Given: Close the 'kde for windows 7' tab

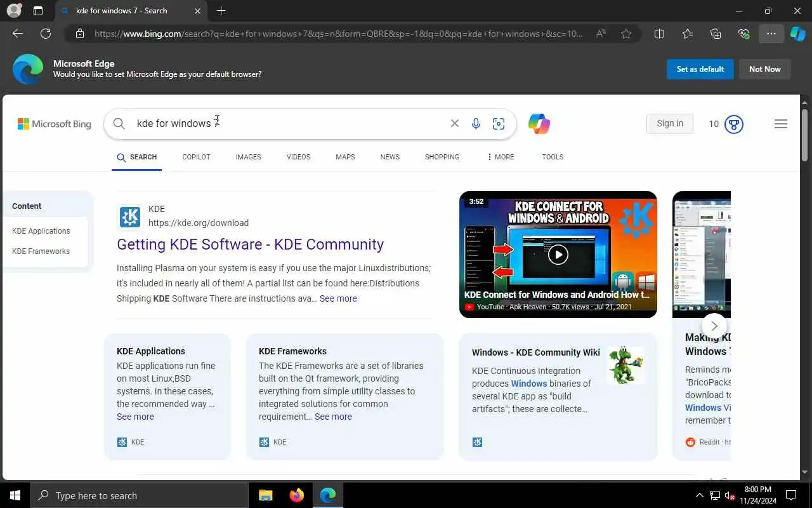Looking at the screenshot, I should pyautogui.click(x=197, y=11).
